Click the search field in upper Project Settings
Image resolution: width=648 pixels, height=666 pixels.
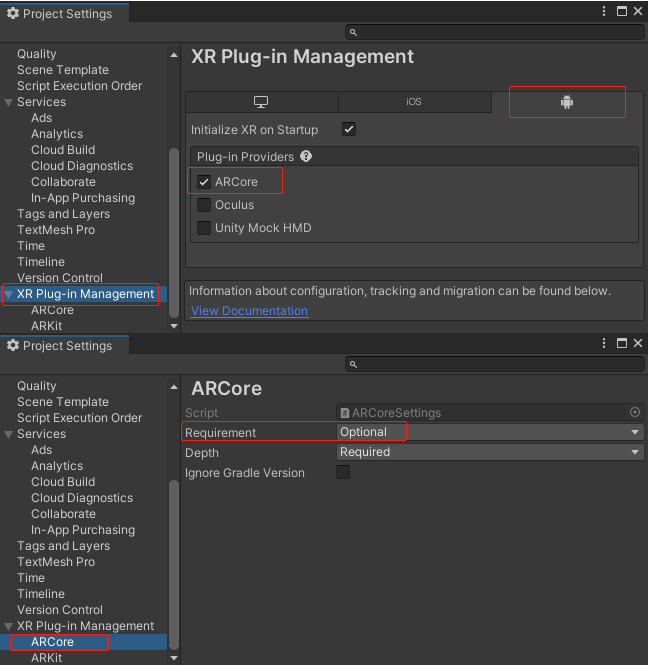click(495, 32)
